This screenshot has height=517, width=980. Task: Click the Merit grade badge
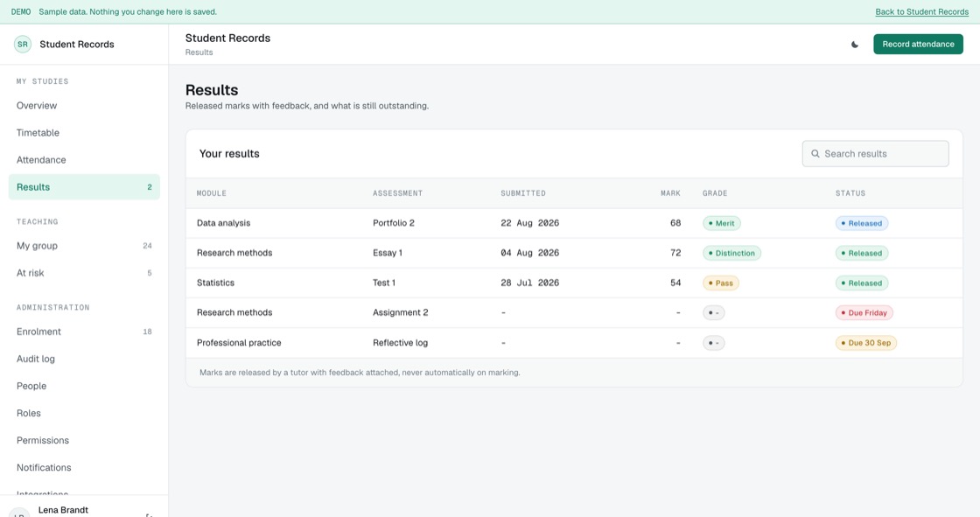[721, 223]
